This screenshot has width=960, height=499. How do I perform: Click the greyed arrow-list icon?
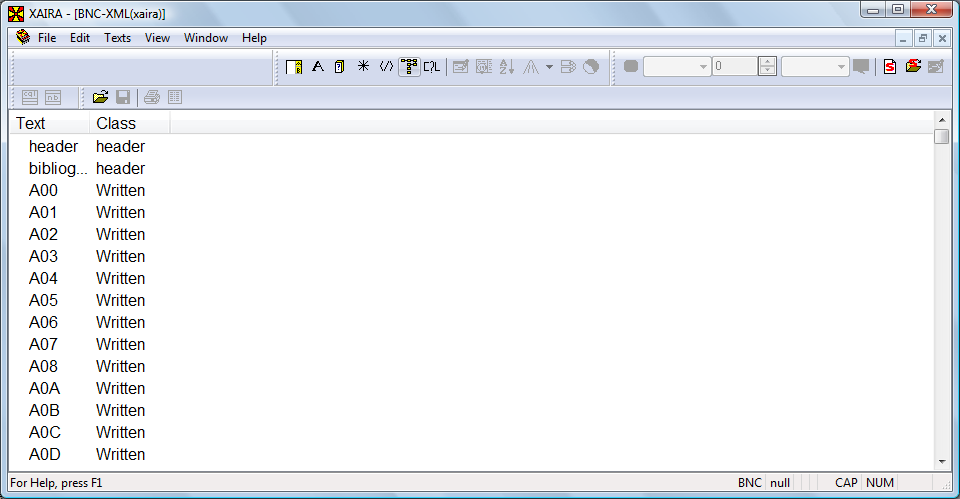tap(568, 67)
